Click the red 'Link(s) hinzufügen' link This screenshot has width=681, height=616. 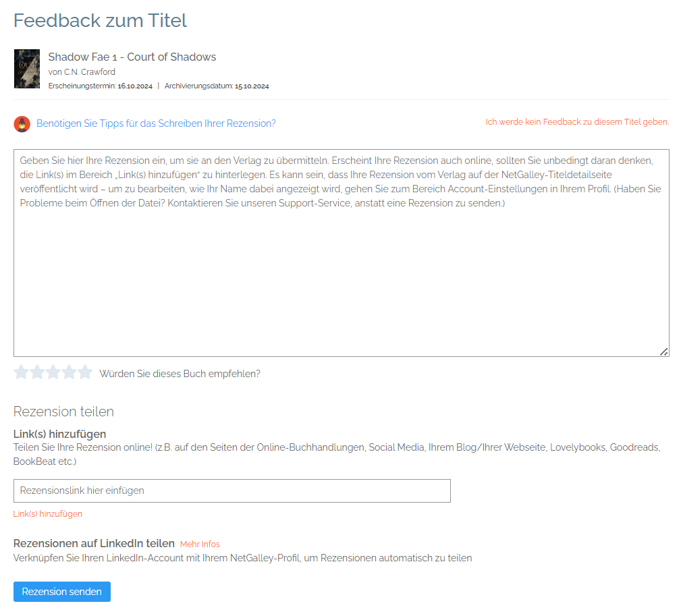[x=48, y=514]
